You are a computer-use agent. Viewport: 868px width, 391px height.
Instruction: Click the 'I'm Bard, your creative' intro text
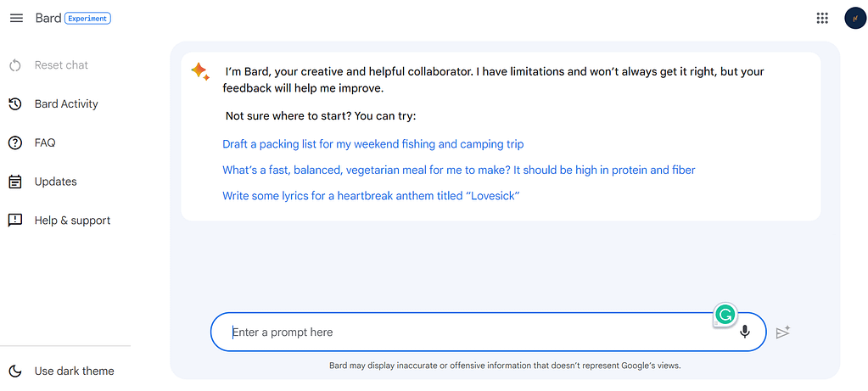coord(495,81)
